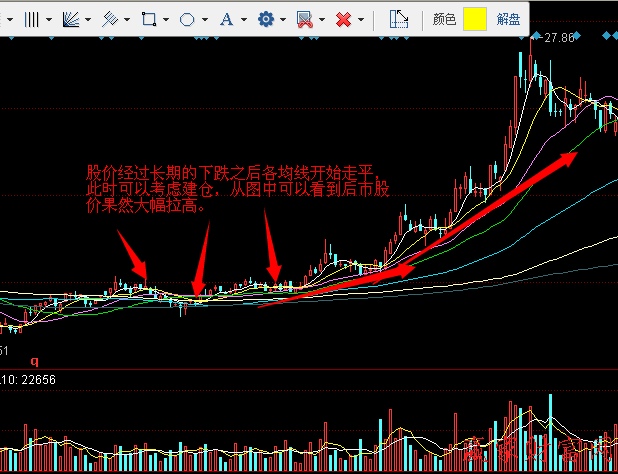Expand dropdown next to red X delete

pos(360,19)
